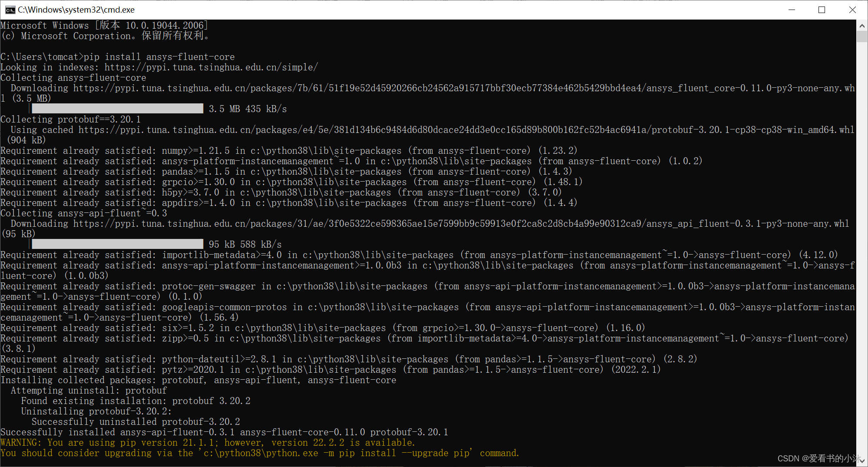
Task: Click the pip install ansys-fluent-core command line
Action: coord(117,56)
